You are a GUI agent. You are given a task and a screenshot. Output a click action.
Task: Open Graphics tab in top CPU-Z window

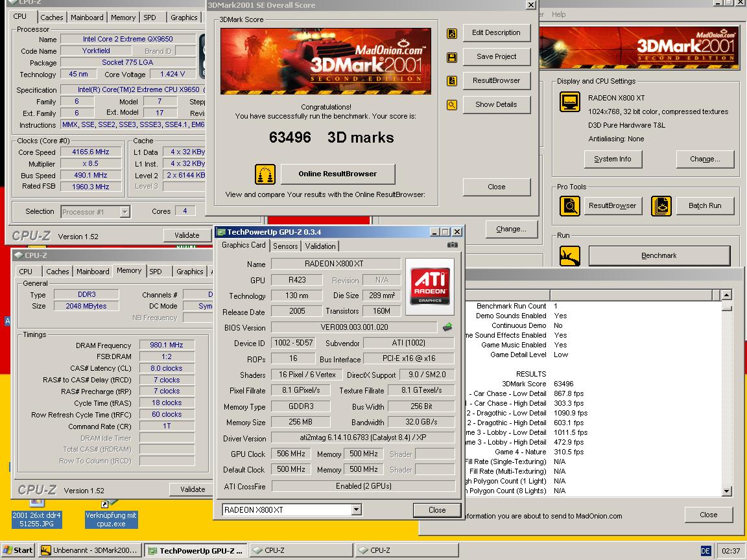pyautogui.click(x=184, y=17)
